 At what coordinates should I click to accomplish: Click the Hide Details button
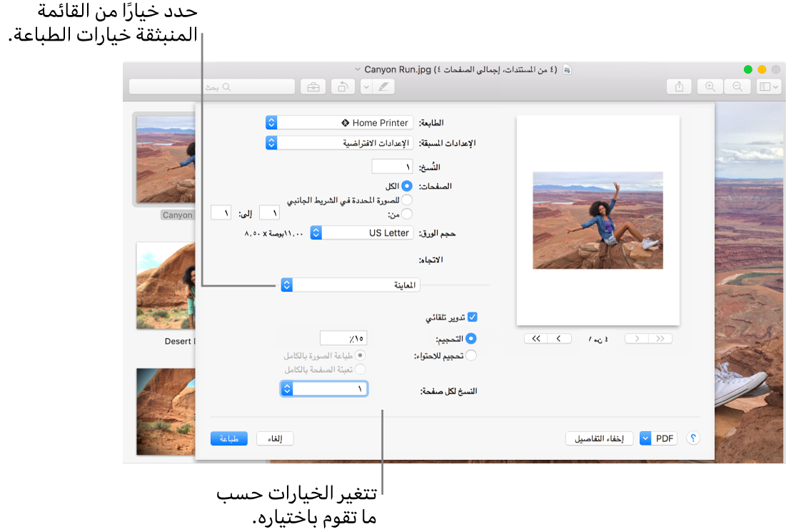click(600, 438)
